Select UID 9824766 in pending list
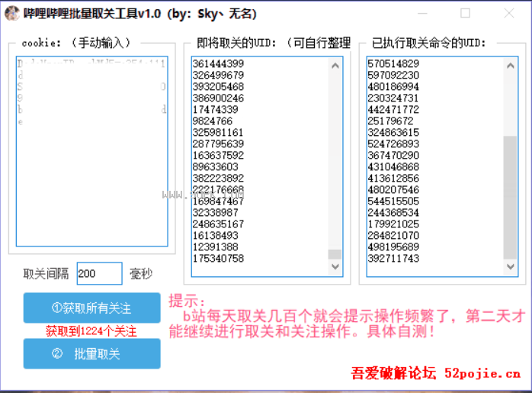The image size is (532, 393). point(213,121)
